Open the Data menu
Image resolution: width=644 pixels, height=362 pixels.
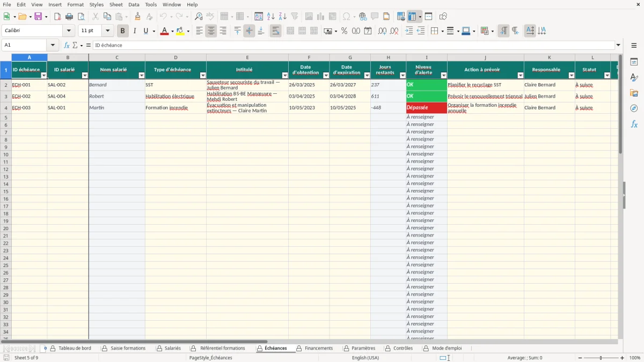pyautogui.click(x=134, y=4)
